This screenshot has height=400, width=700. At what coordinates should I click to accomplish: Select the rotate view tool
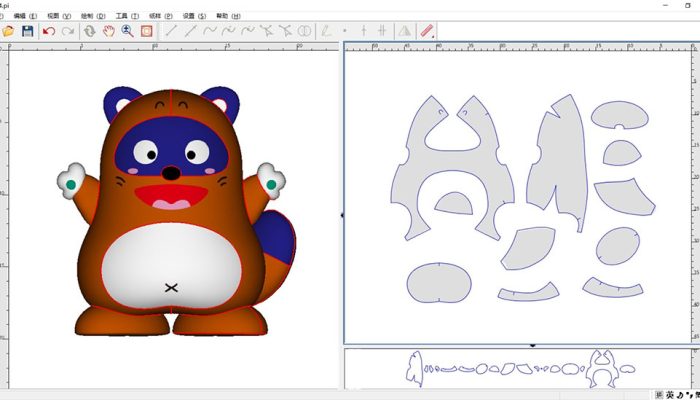click(x=89, y=31)
